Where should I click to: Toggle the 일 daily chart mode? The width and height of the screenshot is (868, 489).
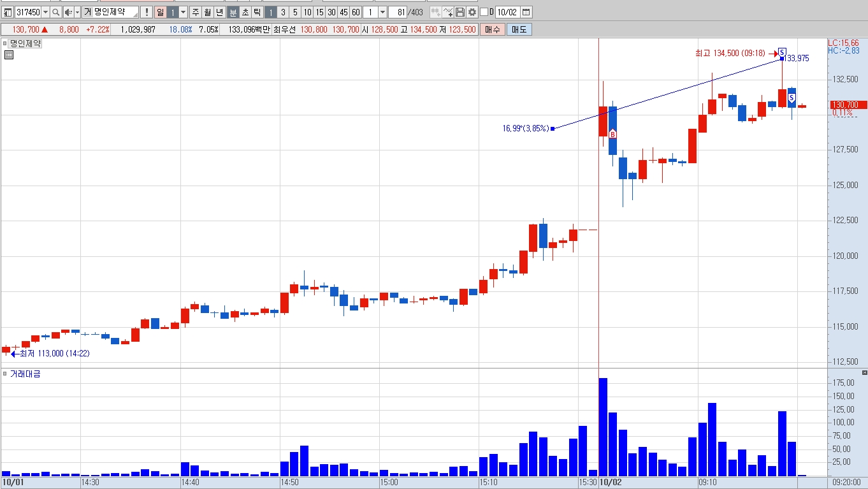(160, 12)
